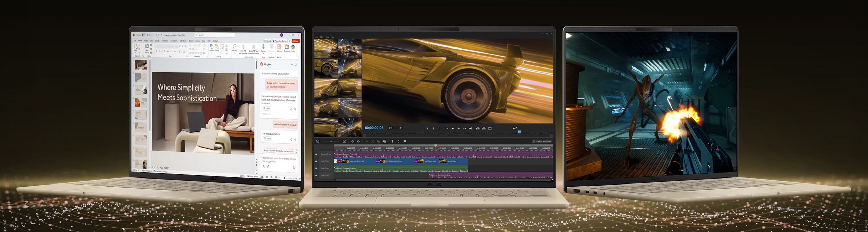This screenshot has width=868, height=232.
Task: Open the Design tab in PowerPoint
Action: (157, 41)
